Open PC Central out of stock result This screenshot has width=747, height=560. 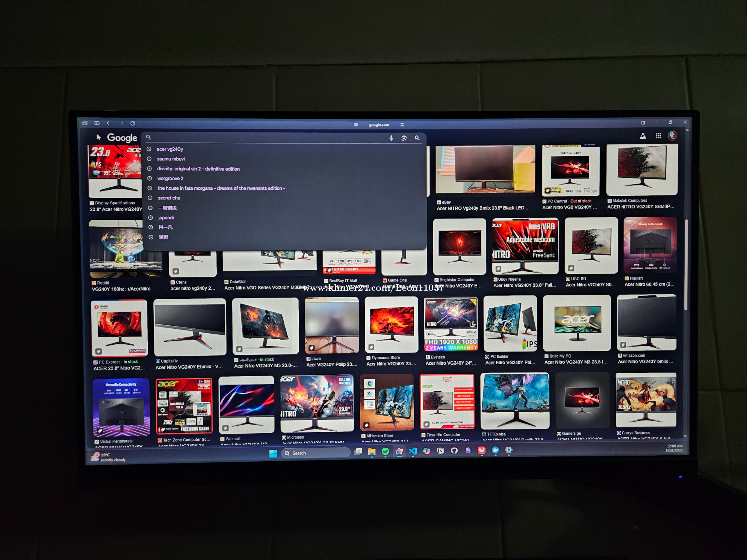570,170
